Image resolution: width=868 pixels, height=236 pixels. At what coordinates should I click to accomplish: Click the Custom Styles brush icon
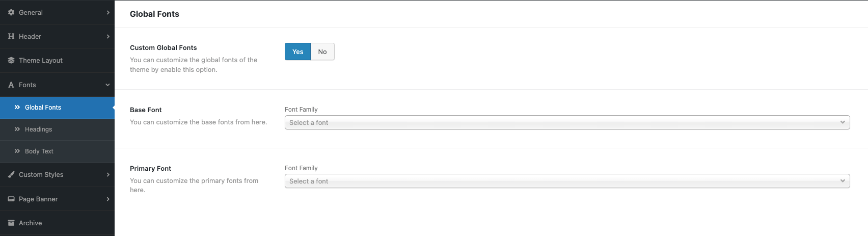pyautogui.click(x=11, y=174)
